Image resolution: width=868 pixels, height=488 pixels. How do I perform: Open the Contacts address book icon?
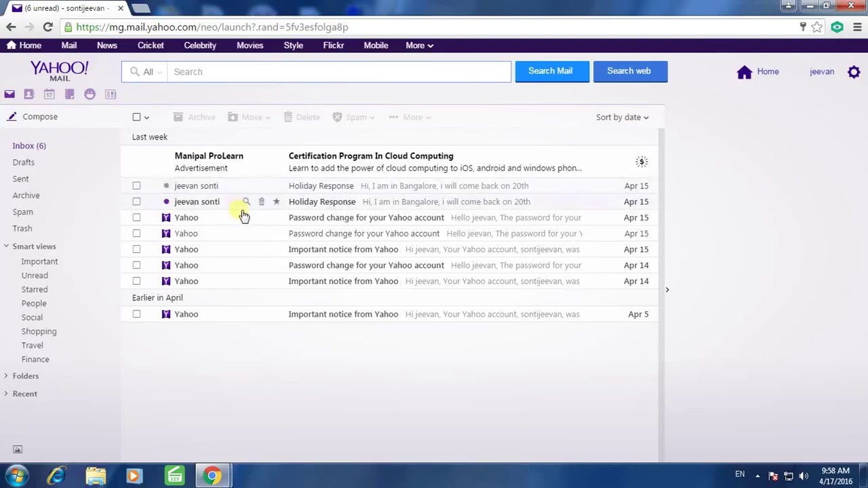(28, 94)
